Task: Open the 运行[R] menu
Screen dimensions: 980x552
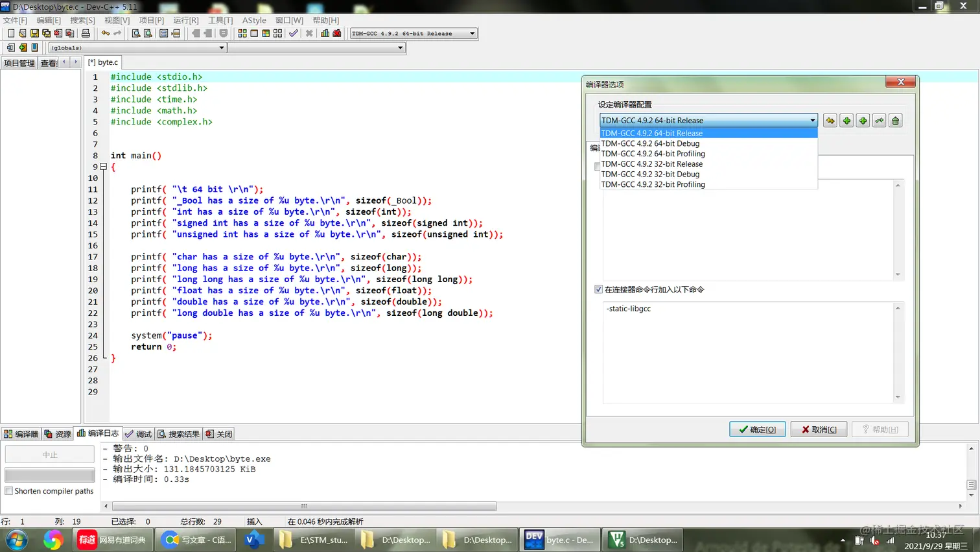Action: tap(186, 20)
